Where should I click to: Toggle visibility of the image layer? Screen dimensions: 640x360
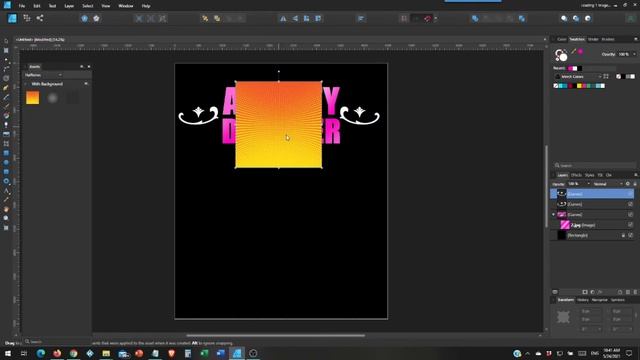(x=631, y=225)
